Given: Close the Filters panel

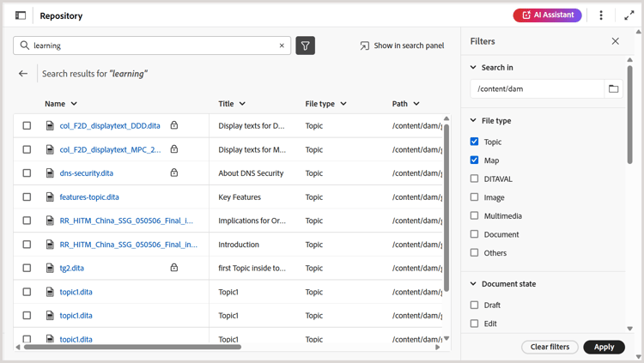Looking at the screenshot, I should (615, 41).
